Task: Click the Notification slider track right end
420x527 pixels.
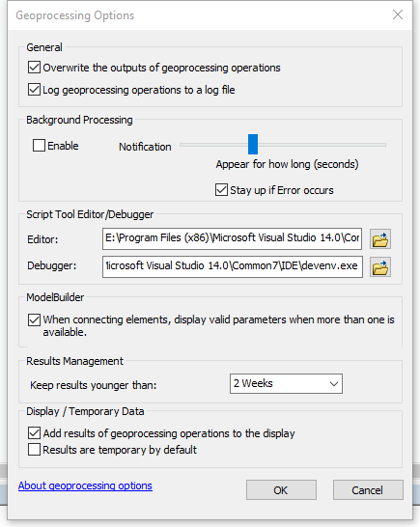Action: tap(383, 145)
